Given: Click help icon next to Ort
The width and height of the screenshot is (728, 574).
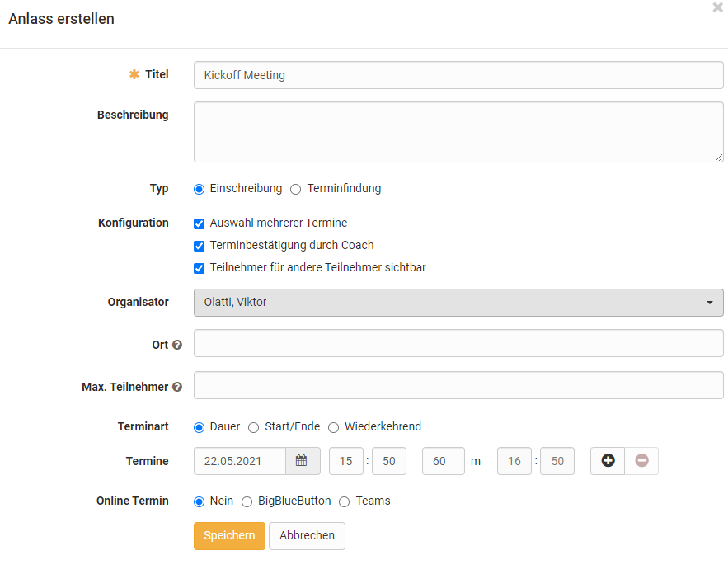Looking at the screenshot, I should (177, 345).
